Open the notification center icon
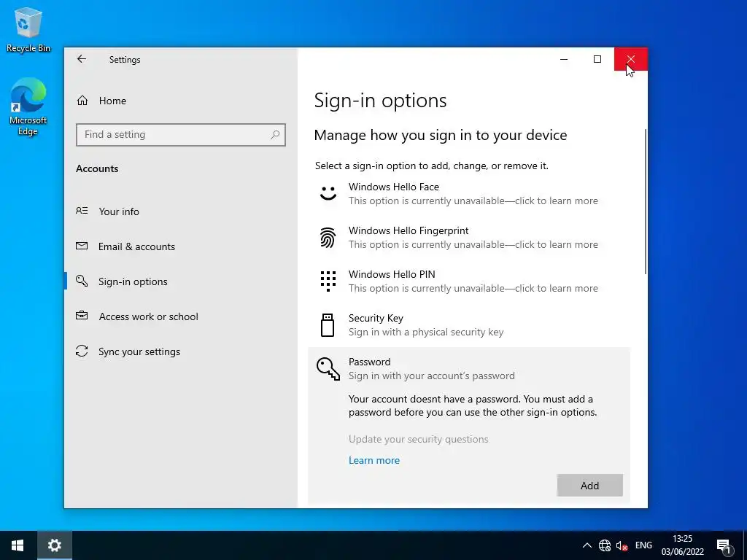This screenshot has width=747, height=560. click(724, 546)
